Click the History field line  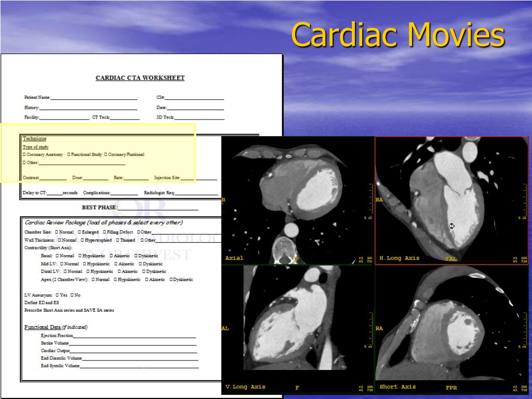[x=88, y=109]
